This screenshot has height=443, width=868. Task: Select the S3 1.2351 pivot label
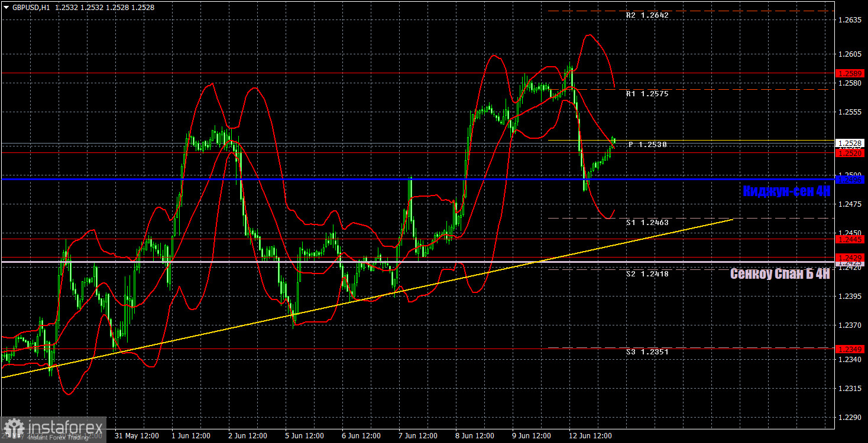(647, 352)
